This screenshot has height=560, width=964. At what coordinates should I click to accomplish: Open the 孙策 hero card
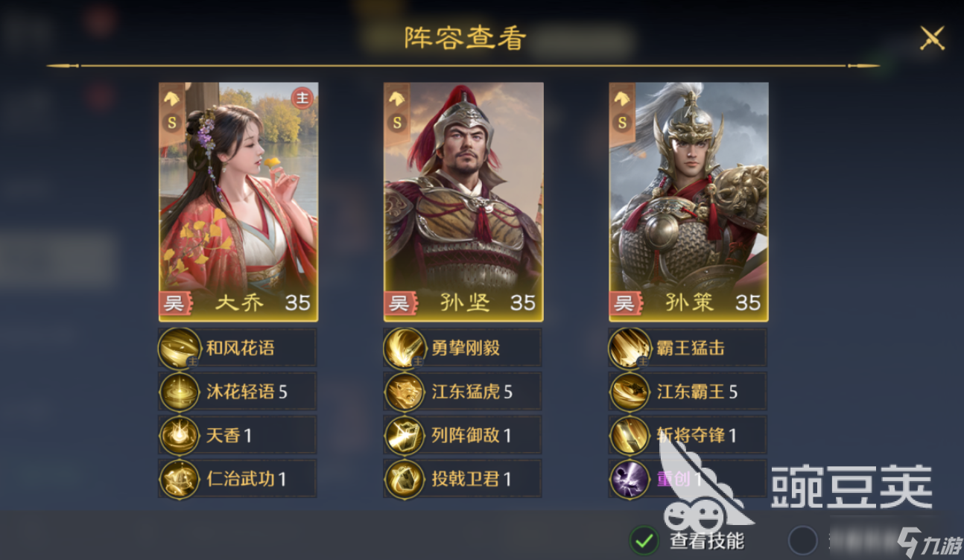click(x=689, y=202)
